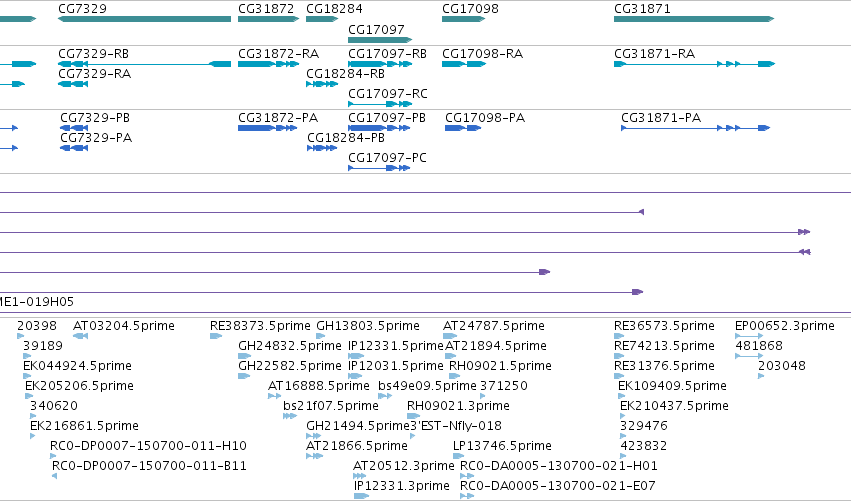Select the 3'EST-Nfly-018 label
The height and width of the screenshot is (501, 851).
pos(455,426)
